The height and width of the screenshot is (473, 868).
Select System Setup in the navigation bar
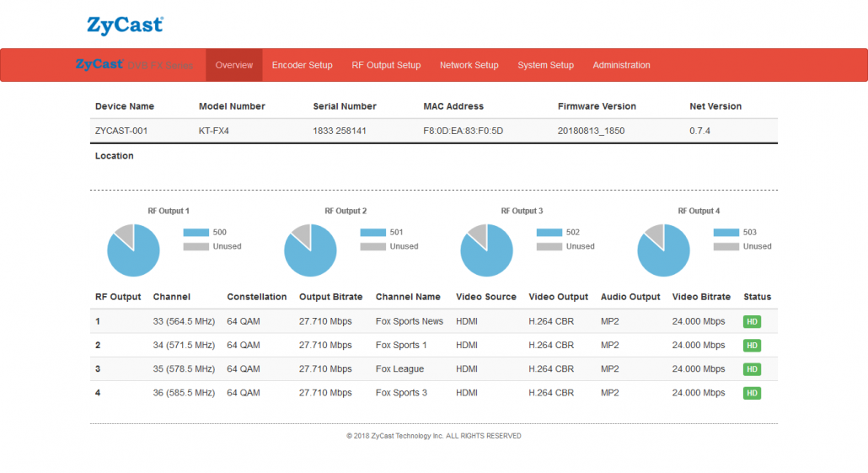[545, 65]
